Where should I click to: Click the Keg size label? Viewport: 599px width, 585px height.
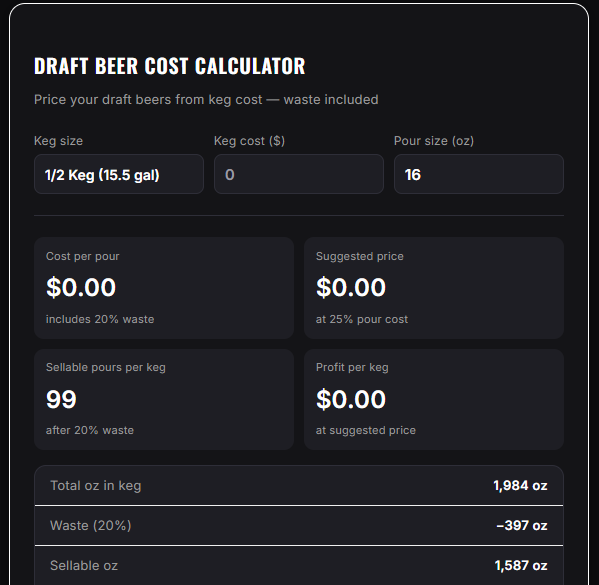pyautogui.click(x=58, y=141)
